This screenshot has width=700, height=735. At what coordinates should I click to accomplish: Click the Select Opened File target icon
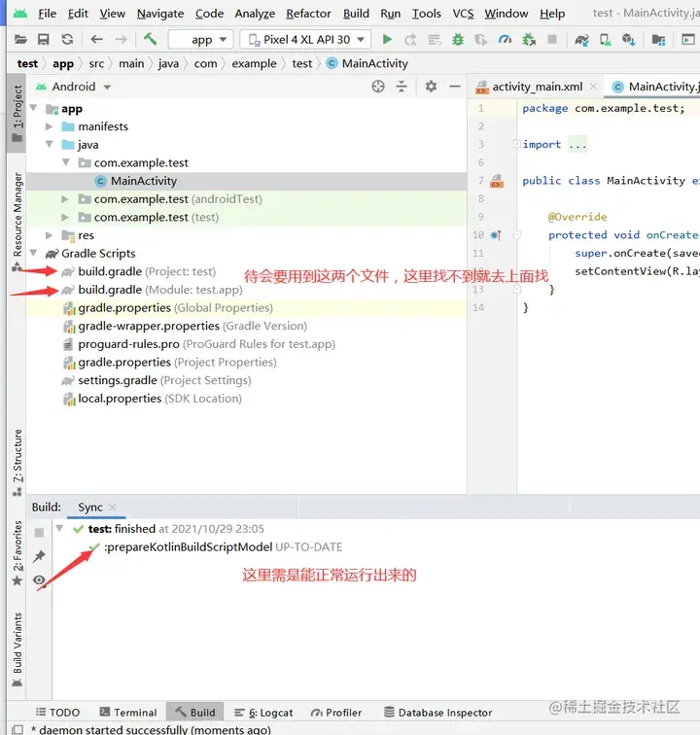[x=378, y=87]
